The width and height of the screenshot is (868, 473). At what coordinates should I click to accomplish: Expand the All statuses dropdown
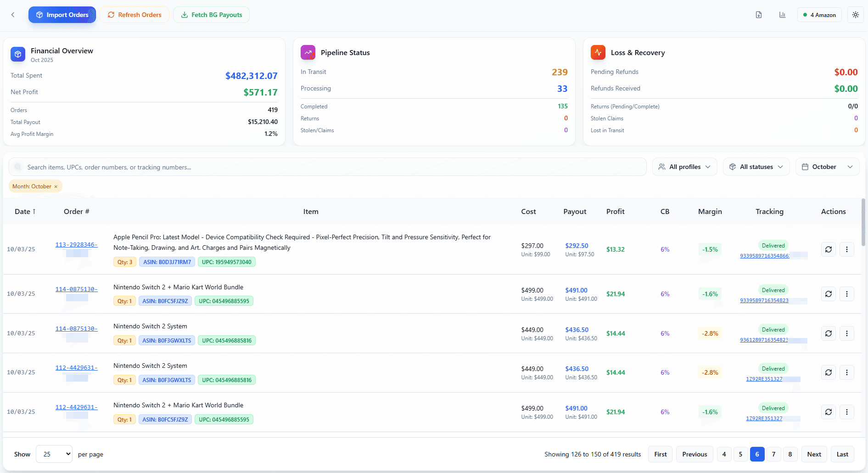tap(756, 167)
